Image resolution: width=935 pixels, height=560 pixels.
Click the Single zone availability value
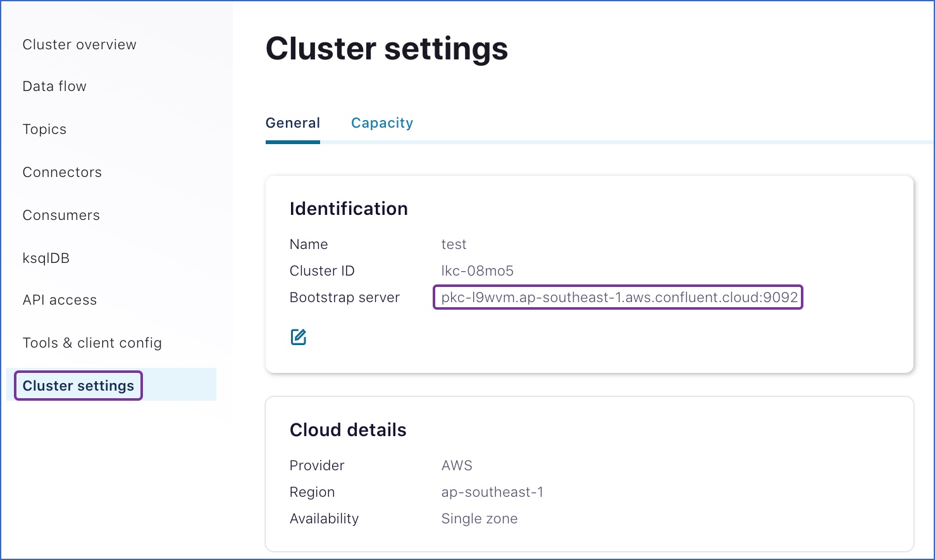[479, 518]
